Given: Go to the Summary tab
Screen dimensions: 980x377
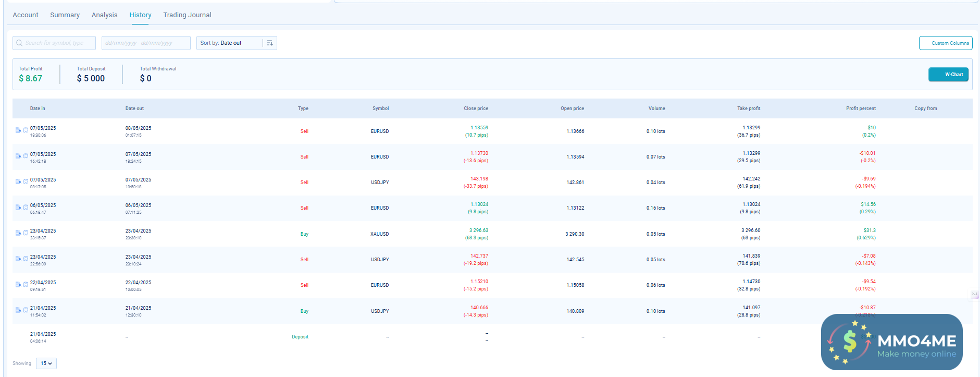Looking at the screenshot, I should 65,15.
